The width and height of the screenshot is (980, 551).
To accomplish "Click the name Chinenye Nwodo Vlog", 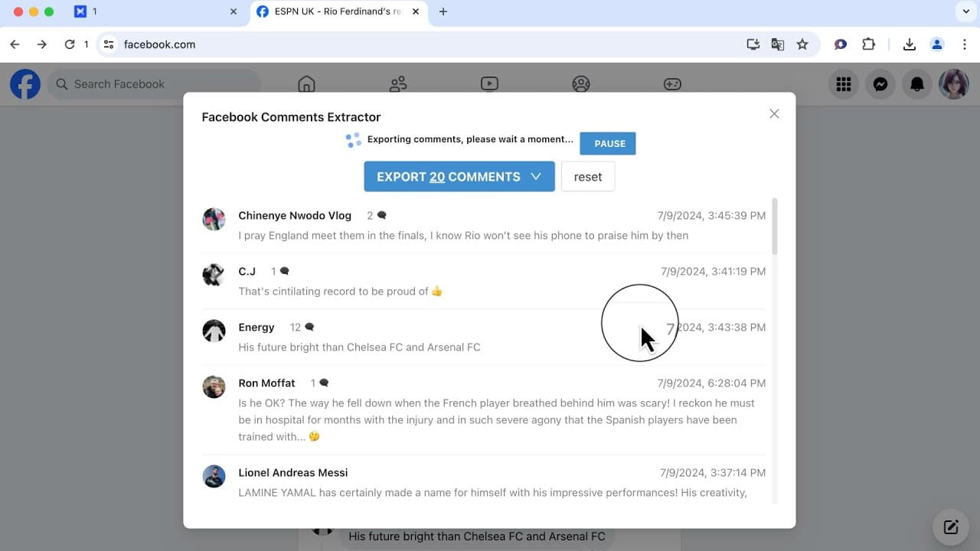I will tap(295, 216).
